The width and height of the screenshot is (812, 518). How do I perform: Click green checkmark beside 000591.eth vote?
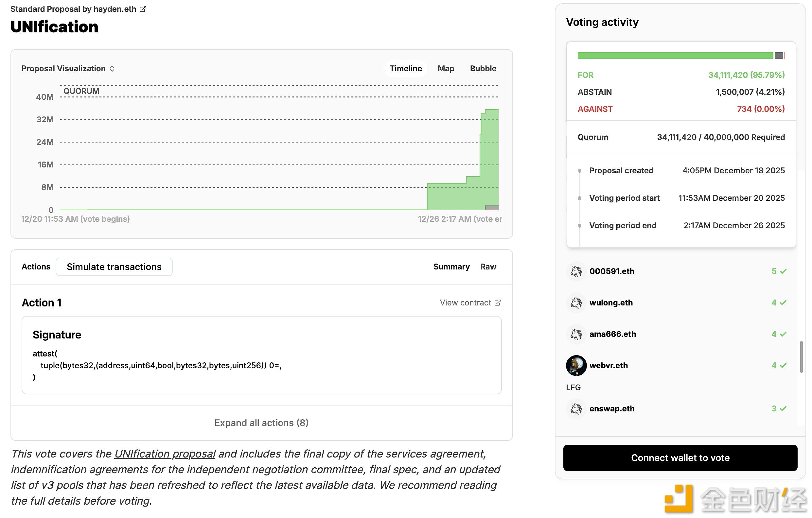[783, 271]
